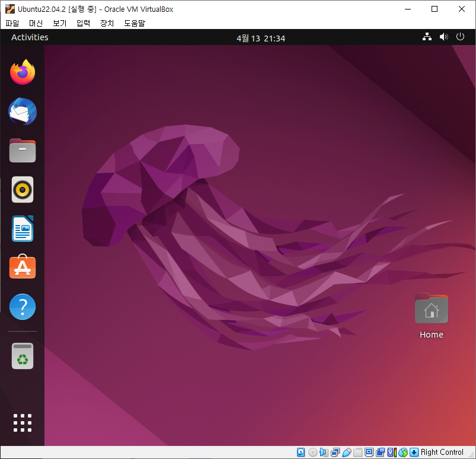
Task: Click VirtualBox recording indicator icon
Action: 381,452
